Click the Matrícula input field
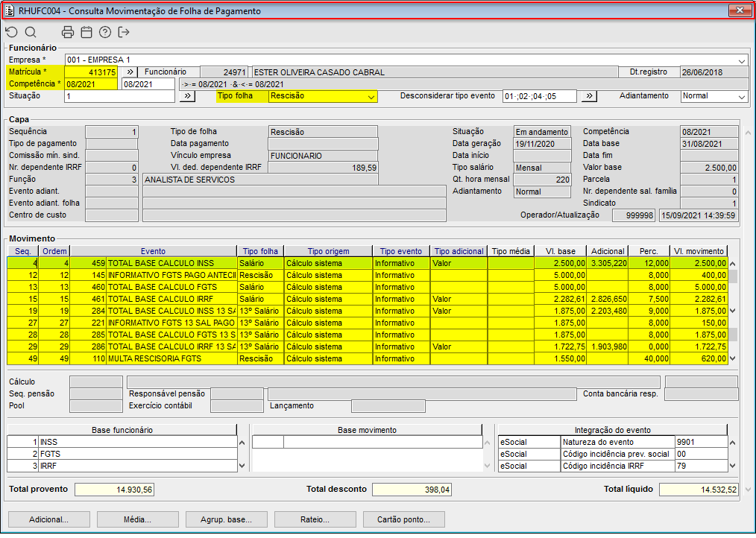The image size is (756, 538). [91, 72]
